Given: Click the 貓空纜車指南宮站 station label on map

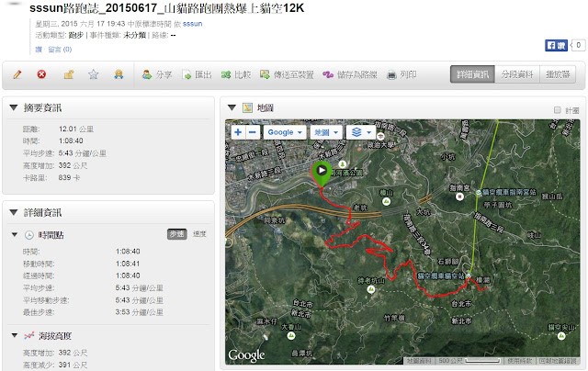Looking at the screenshot, I should [508, 192].
